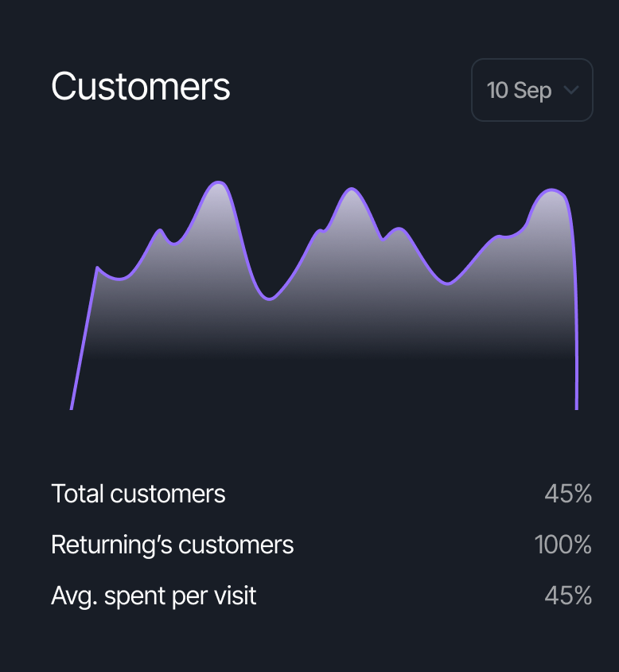Click the chevron next to 10 Sep

571,90
